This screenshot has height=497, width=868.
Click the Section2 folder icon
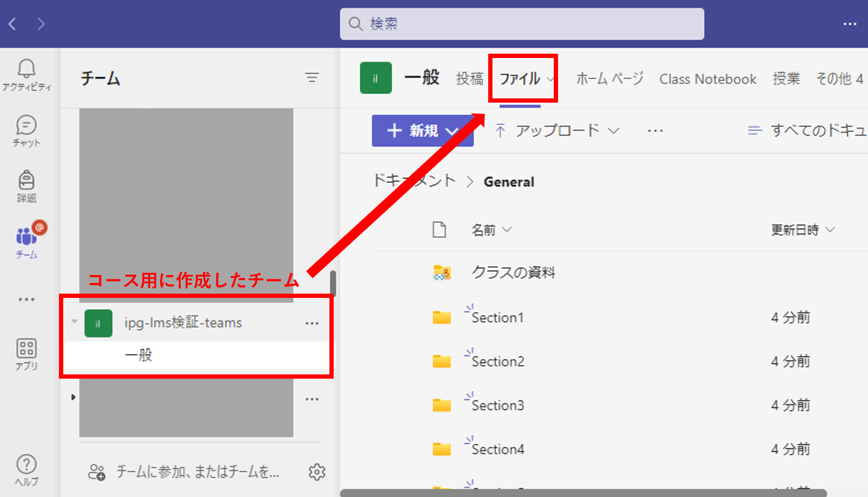[442, 362]
